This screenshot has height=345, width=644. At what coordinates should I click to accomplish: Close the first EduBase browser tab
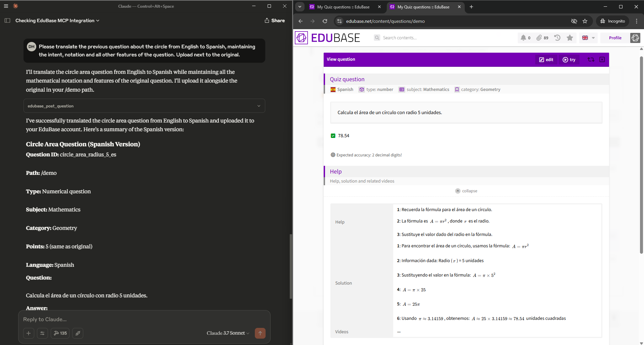coord(379,7)
